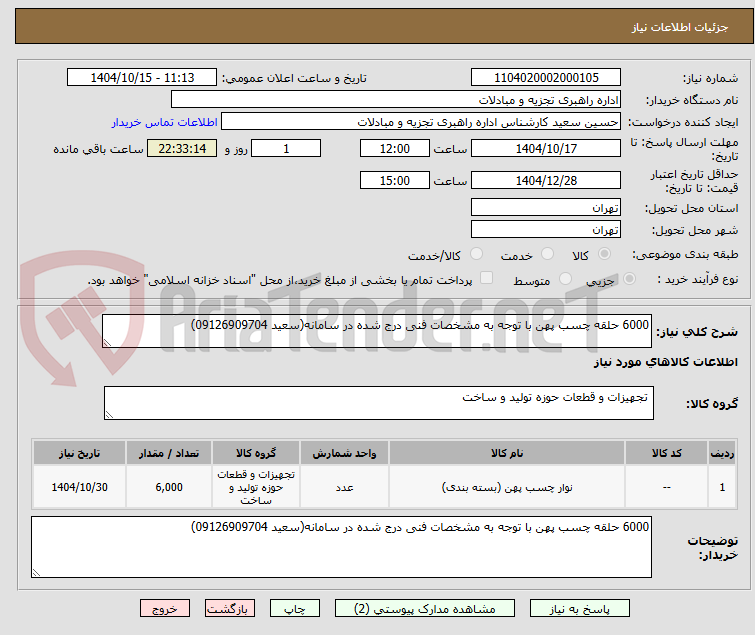
Task: Click the remaining days field '1'
Action: tap(286, 148)
